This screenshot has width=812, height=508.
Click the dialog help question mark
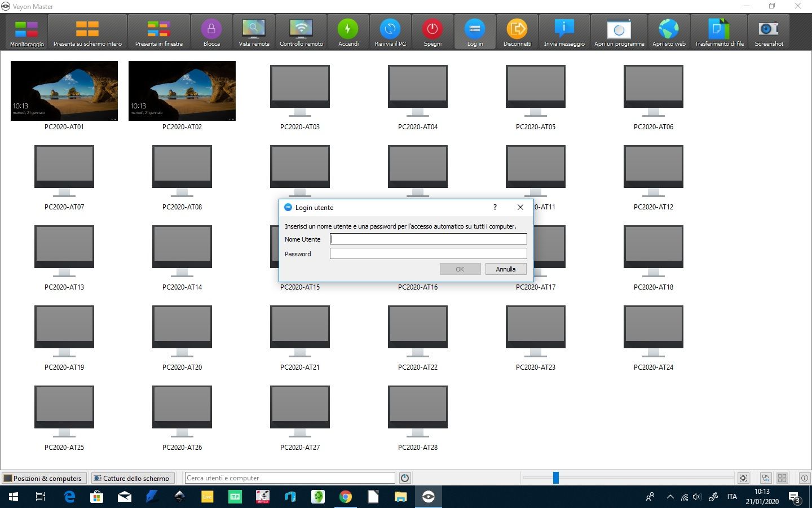point(495,207)
